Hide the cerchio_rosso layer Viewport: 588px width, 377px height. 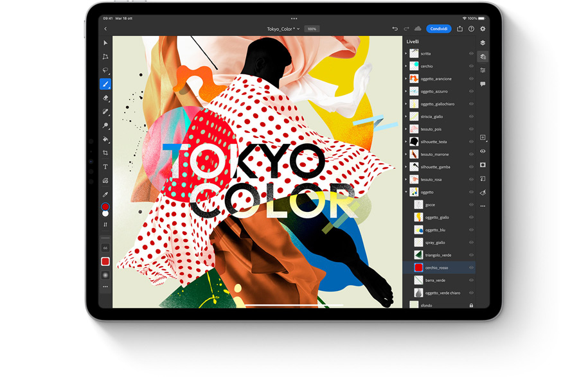pyautogui.click(x=471, y=268)
